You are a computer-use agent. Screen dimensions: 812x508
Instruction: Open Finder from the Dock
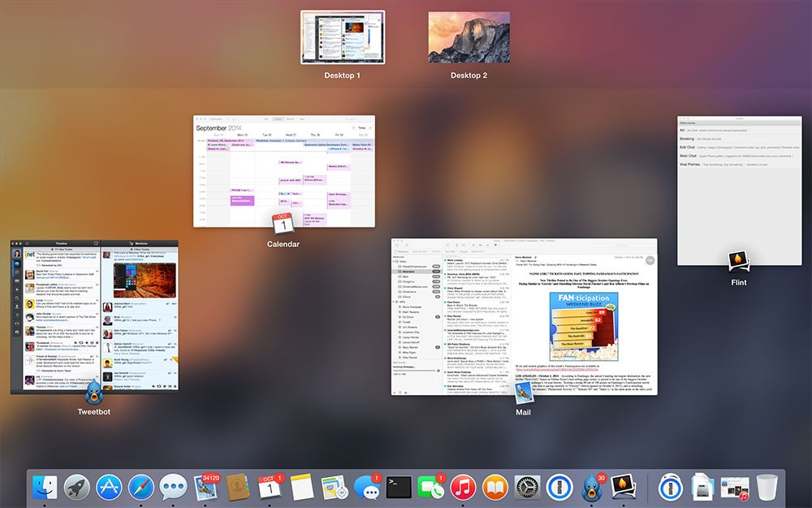45,488
